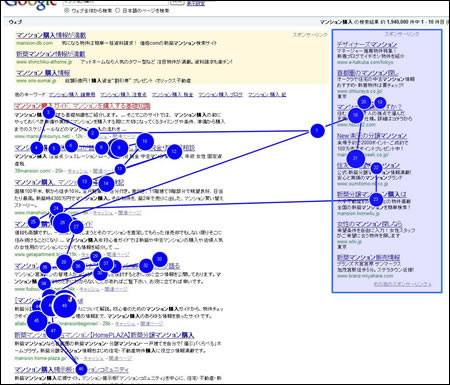Click related keyword マンション購入 諸費用
Screen dimensions: 450x385
(x=72, y=95)
